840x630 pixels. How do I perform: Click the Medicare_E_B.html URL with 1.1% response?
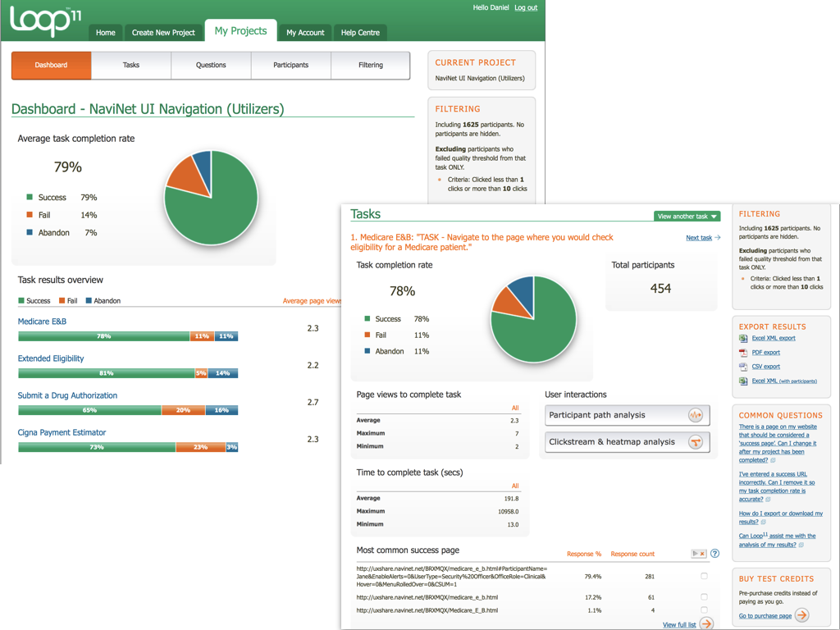coord(427,610)
